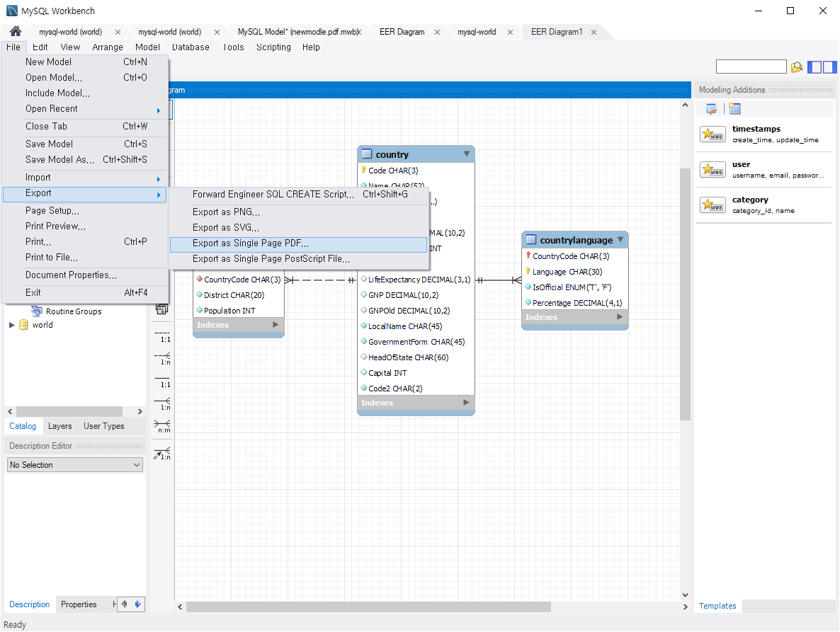Viewport: 840px width, 632px height.
Task: Close the EER Diagram1 tab
Action: pos(594,32)
